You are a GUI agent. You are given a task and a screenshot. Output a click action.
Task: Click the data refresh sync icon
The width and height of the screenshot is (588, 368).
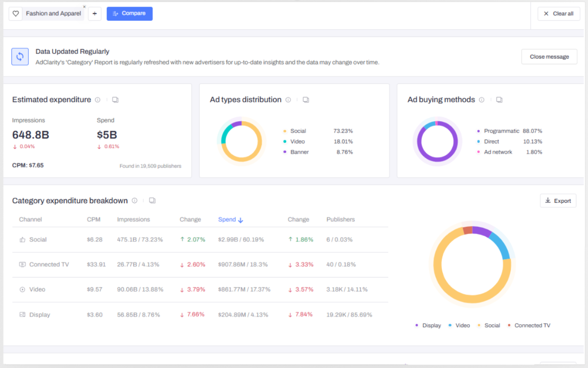[x=20, y=57]
